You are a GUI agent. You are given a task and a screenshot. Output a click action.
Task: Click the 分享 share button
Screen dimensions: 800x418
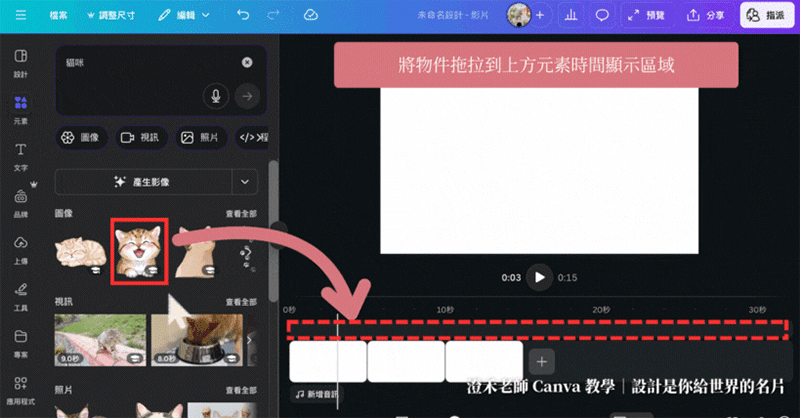pos(706,15)
